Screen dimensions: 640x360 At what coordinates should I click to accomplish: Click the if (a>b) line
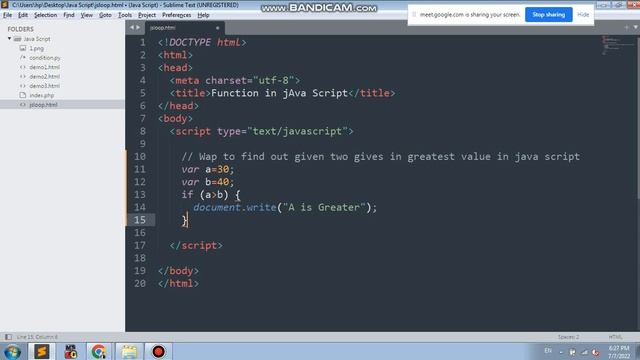211,194
